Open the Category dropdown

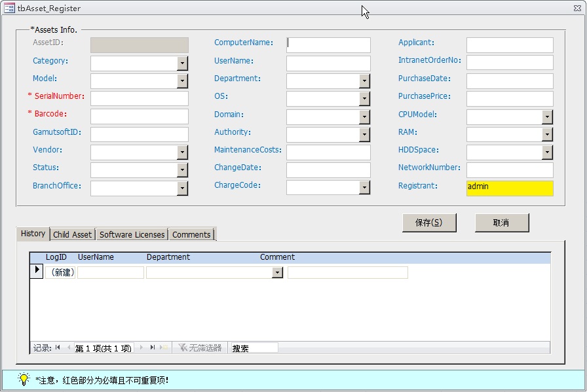(x=182, y=63)
